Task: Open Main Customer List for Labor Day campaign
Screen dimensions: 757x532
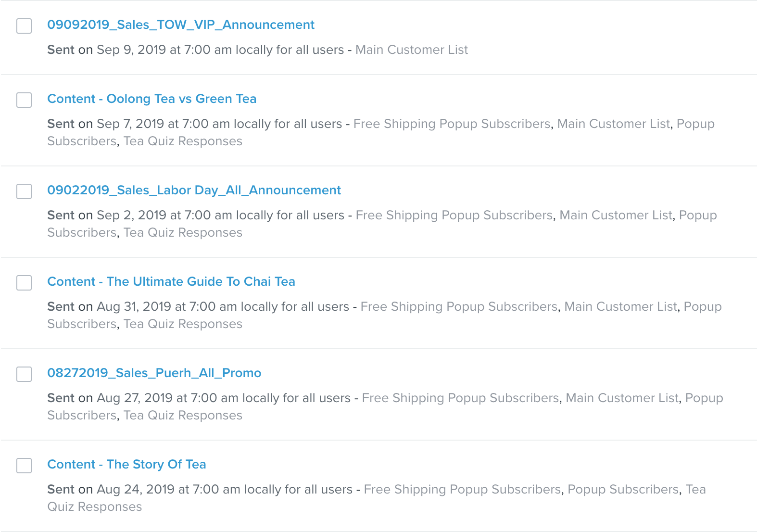Action: (616, 215)
